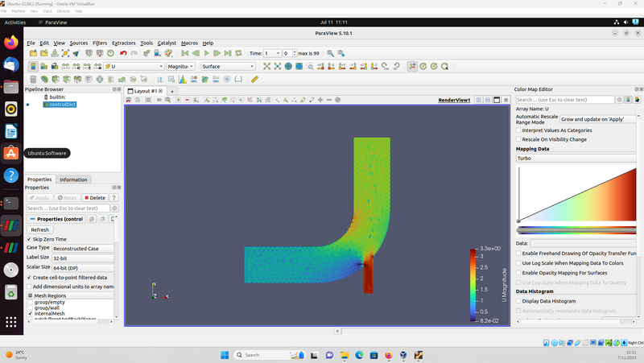Open the Time value dropdown
Image resolution: width=644 pixels, height=363 pixels.
pyautogui.click(x=272, y=53)
